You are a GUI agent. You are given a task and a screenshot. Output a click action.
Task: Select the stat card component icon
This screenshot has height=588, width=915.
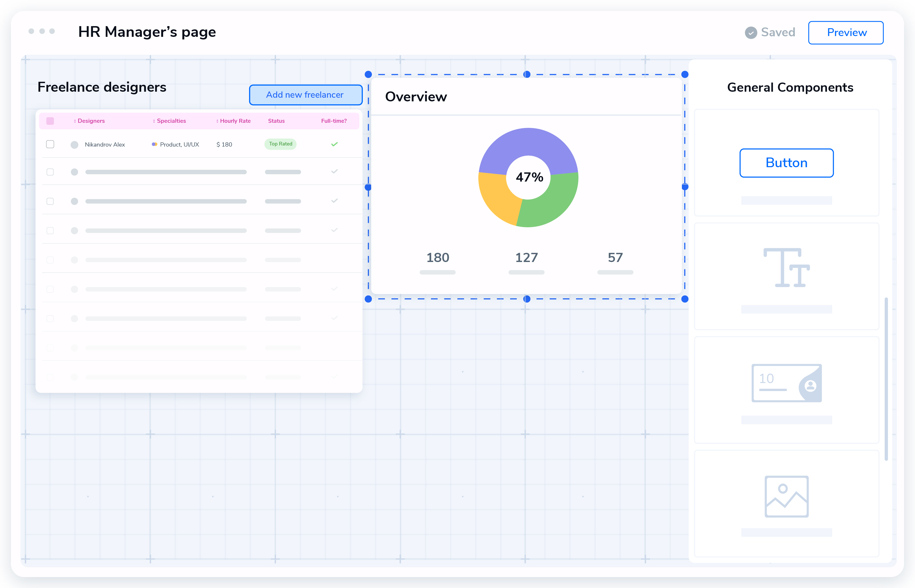pyautogui.click(x=786, y=383)
